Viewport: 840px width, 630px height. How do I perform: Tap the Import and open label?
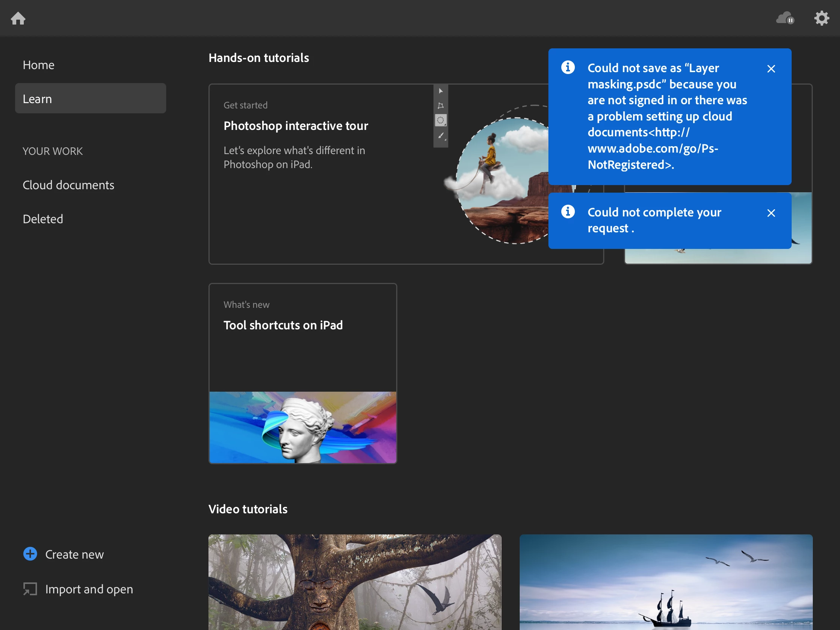[x=89, y=589]
